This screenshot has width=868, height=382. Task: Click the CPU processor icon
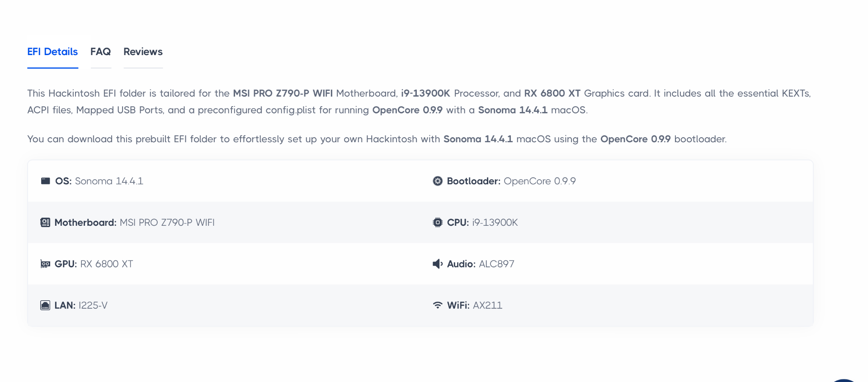438,223
